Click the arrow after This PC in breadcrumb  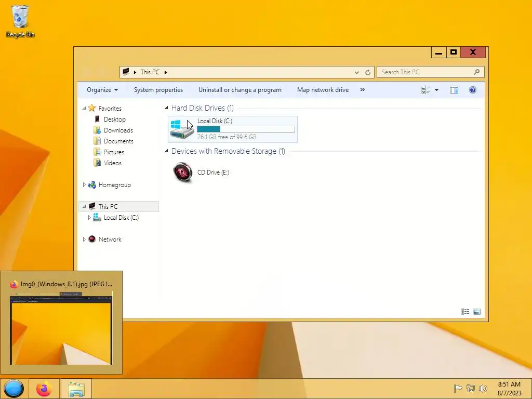coord(166,72)
